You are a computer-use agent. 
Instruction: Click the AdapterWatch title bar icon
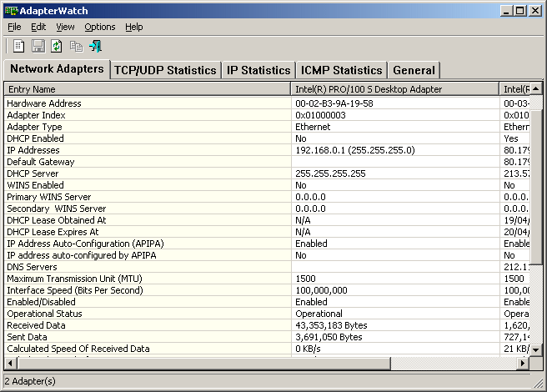point(10,10)
